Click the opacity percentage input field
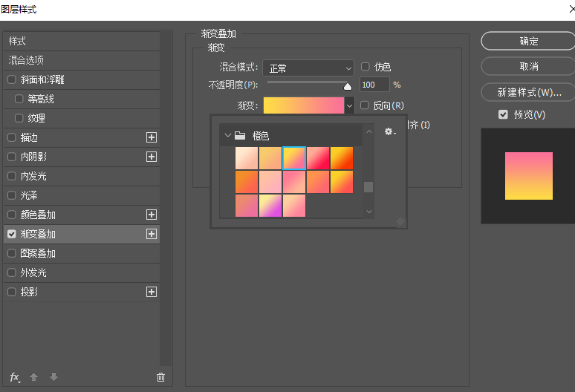Viewport: 575px width, 392px height. [x=374, y=85]
